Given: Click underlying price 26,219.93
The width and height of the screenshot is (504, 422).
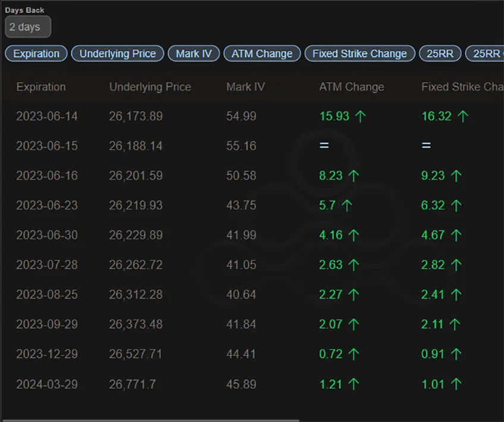Looking at the screenshot, I should pos(136,206).
